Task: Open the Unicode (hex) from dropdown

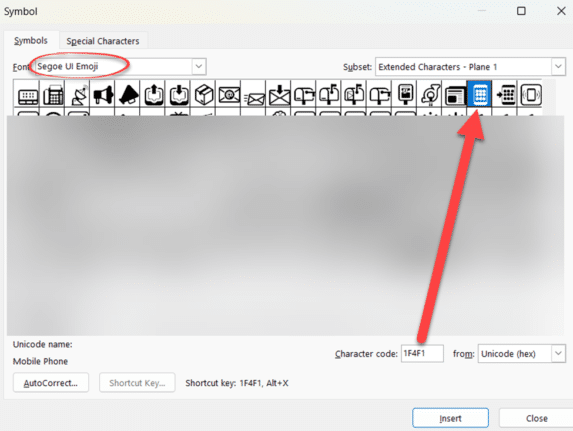Action: coord(558,354)
